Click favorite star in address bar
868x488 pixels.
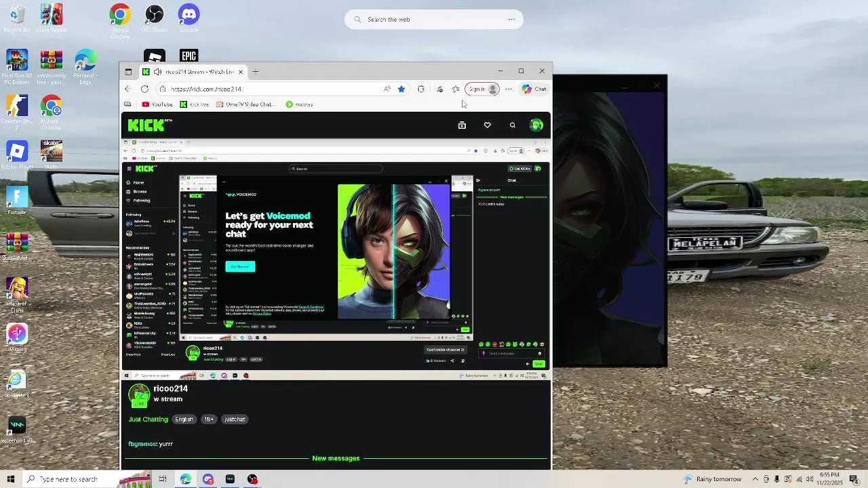pyautogui.click(x=401, y=89)
